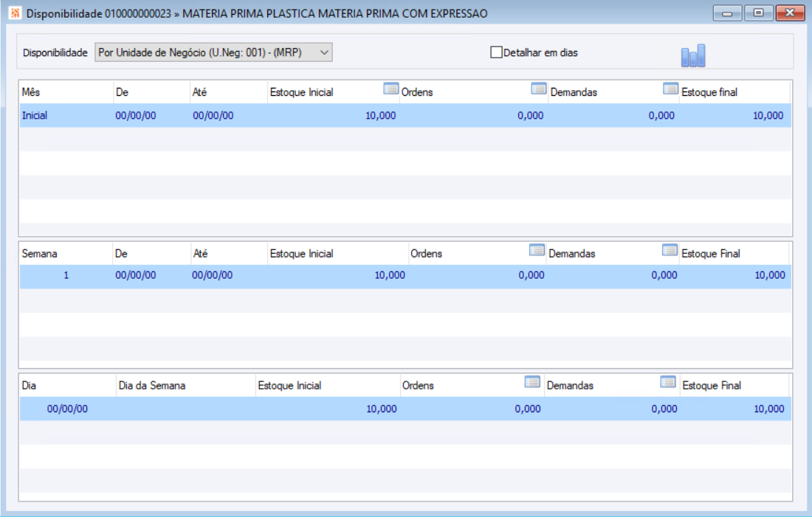Viewport: 812px width, 517px height.
Task: Click detail icon beside Dia Demandas header
Action: coord(668,382)
